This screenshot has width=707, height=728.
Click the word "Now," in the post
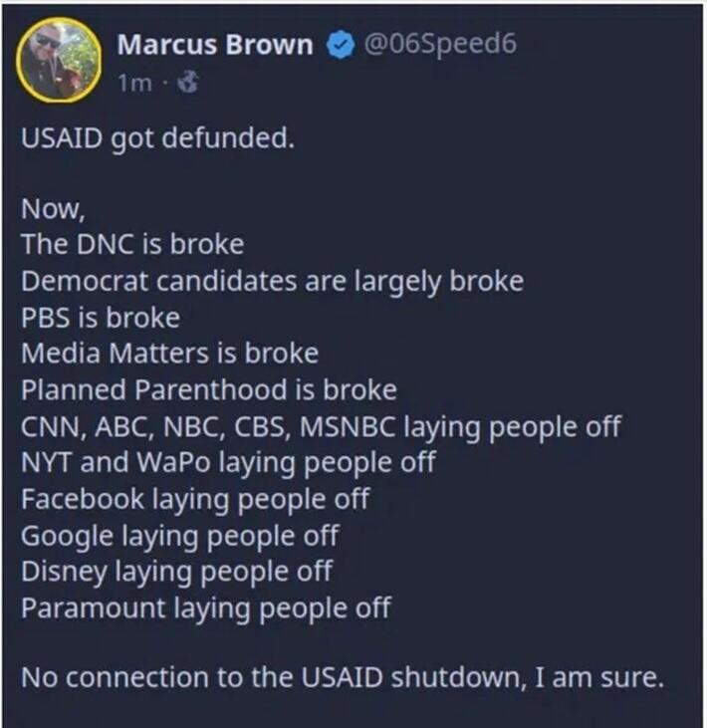tap(47, 209)
